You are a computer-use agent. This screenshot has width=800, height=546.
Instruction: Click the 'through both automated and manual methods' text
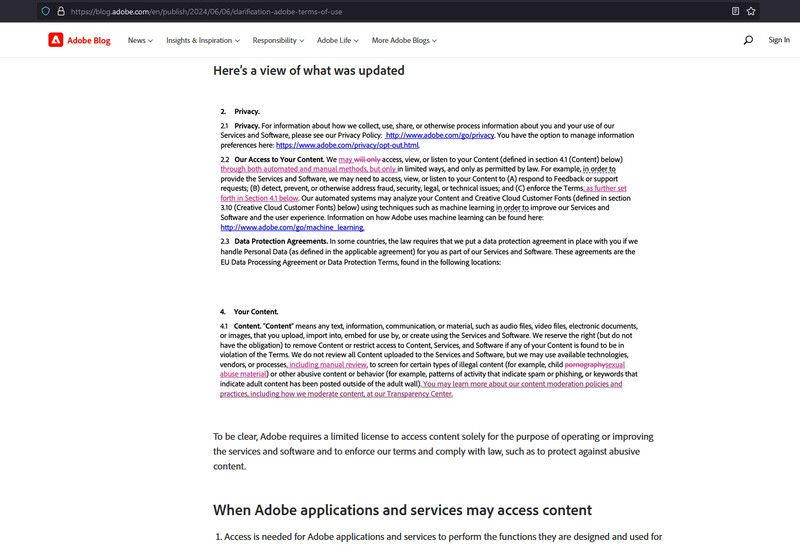[294, 169]
